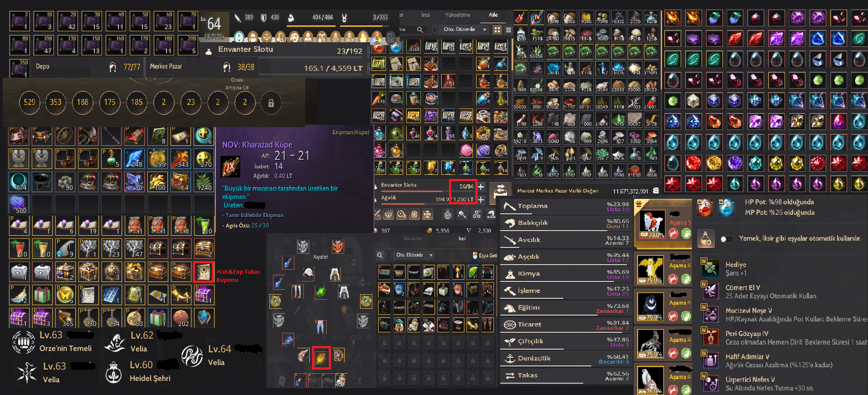This screenshot has height=395, width=868.
Task: Toggle automatic food and elixir usage switch
Action: pyautogui.click(x=727, y=239)
